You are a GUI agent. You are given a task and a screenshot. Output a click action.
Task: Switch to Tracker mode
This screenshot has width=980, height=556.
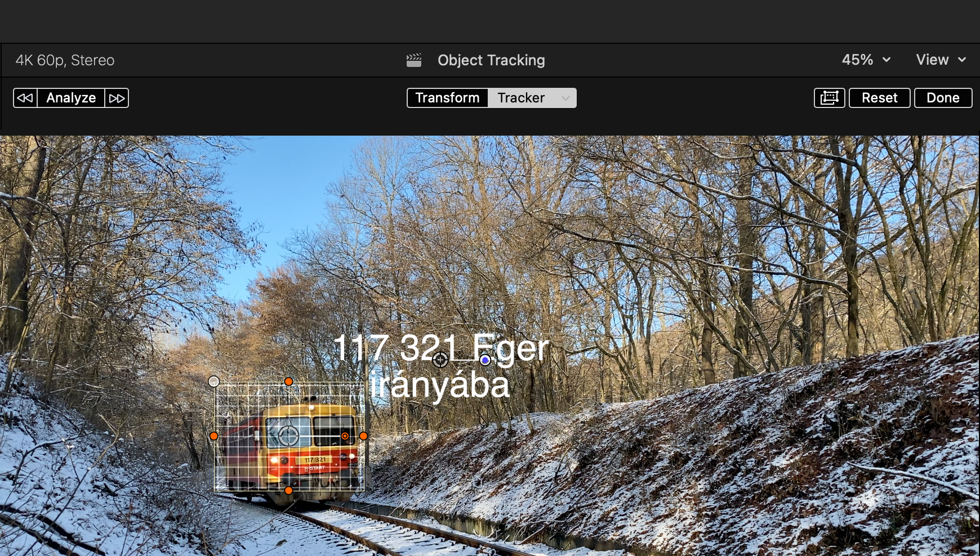point(521,98)
